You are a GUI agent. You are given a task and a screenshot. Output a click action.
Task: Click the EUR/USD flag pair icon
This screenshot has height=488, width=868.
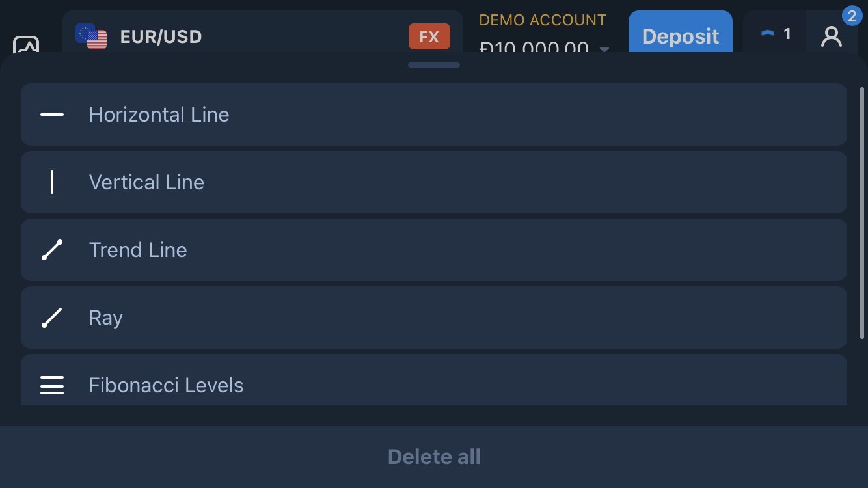(x=91, y=36)
